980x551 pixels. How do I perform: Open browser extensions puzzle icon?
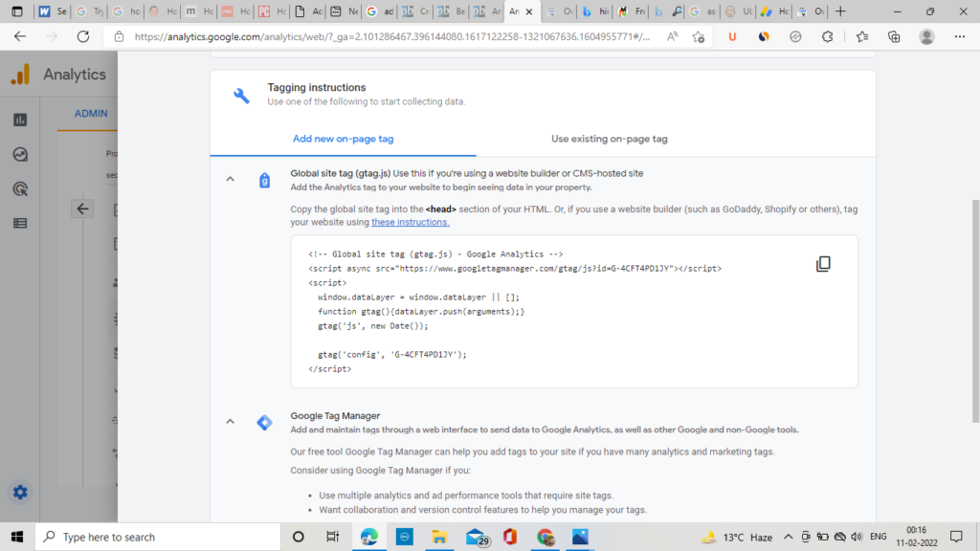828,37
